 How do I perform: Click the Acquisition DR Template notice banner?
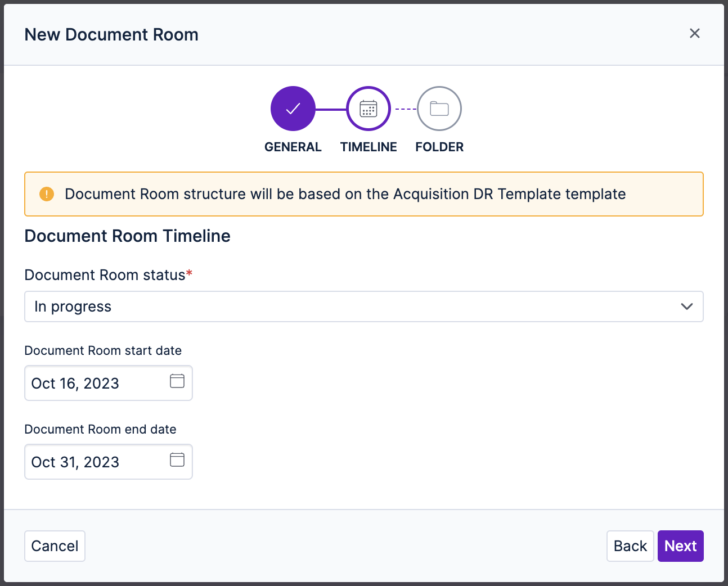tap(363, 193)
